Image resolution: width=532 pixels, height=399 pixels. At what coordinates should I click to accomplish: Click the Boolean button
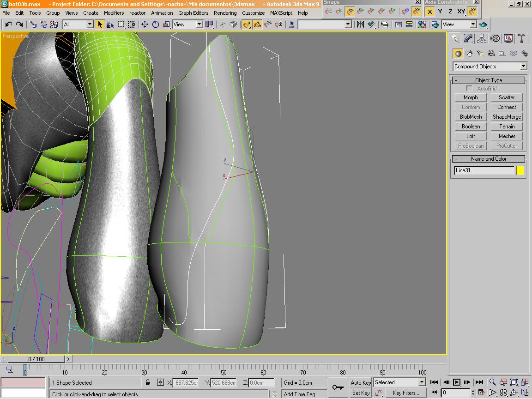click(471, 127)
